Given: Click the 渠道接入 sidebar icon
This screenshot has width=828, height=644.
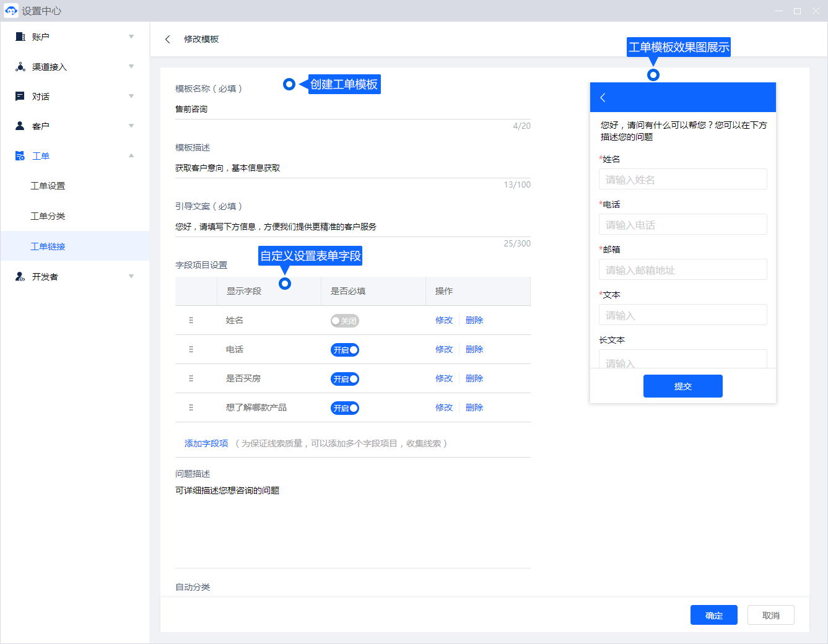Looking at the screenshot, I should coord(20,67).
